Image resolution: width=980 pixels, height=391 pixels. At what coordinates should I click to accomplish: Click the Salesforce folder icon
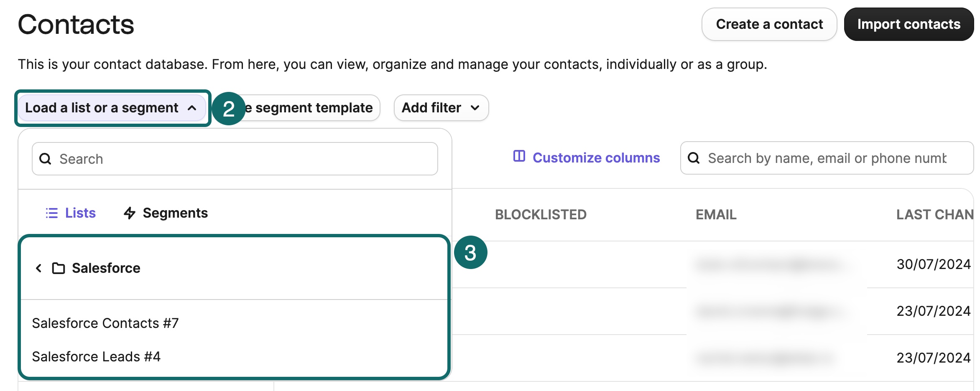59,268
